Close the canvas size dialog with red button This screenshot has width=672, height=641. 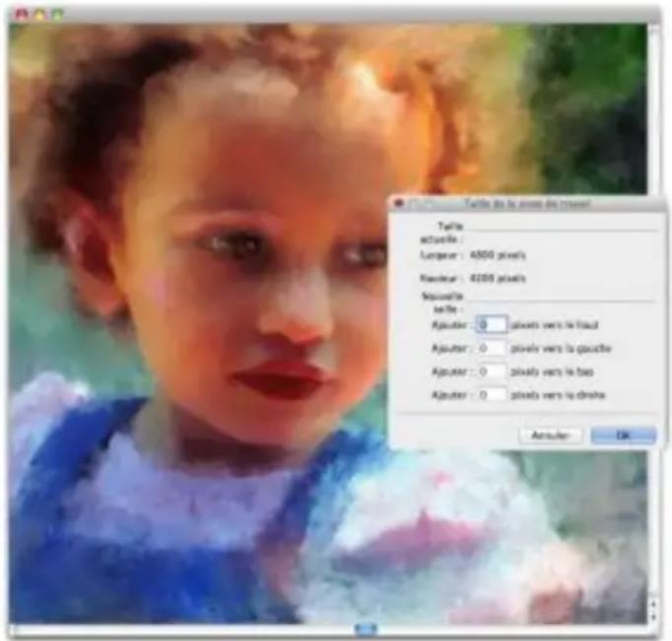pyautogui.click(x=399, y=204)
